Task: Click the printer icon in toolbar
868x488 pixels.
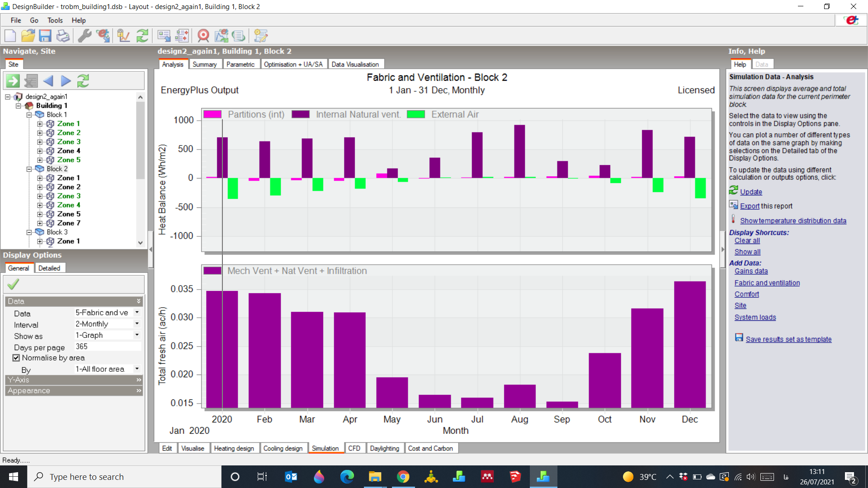Action: [x=63, y=36]
